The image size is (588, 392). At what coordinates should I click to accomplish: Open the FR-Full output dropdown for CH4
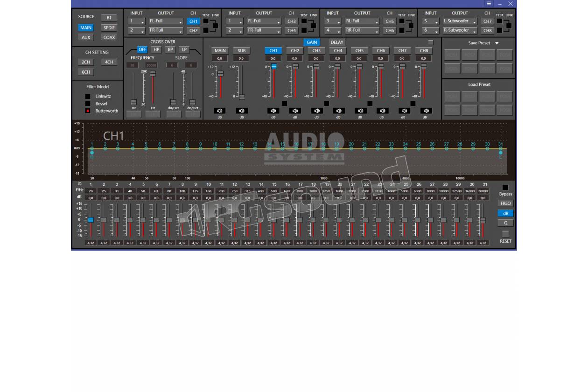[x=264, y=30]
